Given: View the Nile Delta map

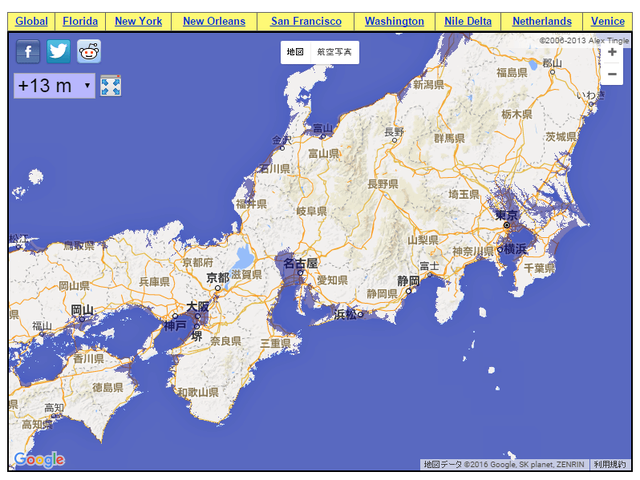Looking at the screenshot, I should (x=469, y=21).
